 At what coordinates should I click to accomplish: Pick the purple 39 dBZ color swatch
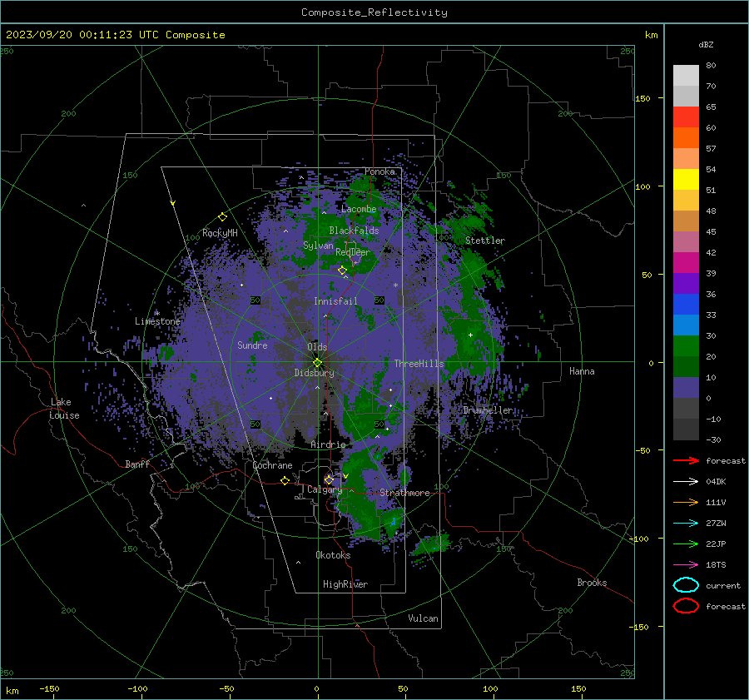[x=686, y=283]
